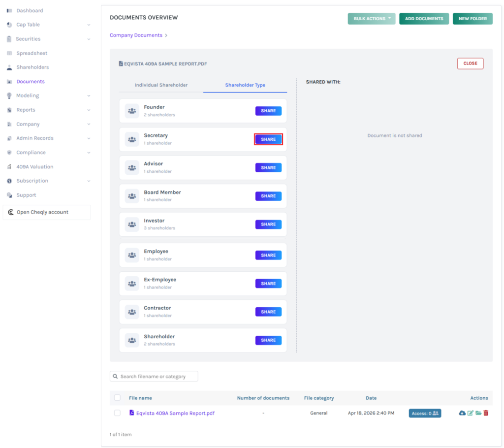Click the Shareholders person icon in sidebar
504x448 pixels.
(x=9, y=67)
